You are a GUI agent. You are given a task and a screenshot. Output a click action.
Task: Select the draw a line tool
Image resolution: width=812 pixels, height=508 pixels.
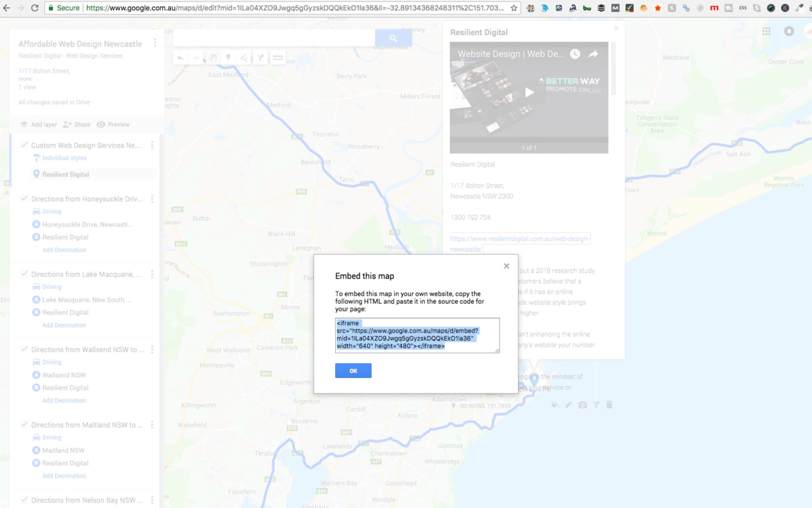[x=244, y=58]
